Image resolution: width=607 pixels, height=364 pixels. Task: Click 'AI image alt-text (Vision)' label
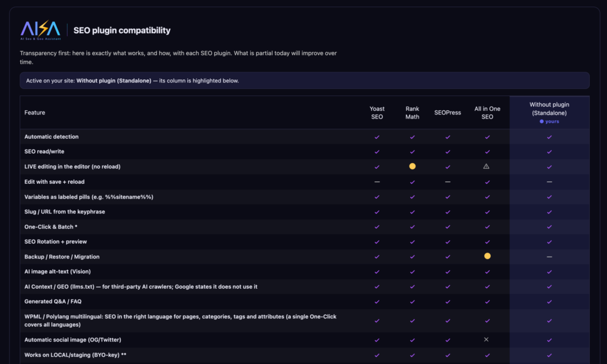[x=57, y=272]
